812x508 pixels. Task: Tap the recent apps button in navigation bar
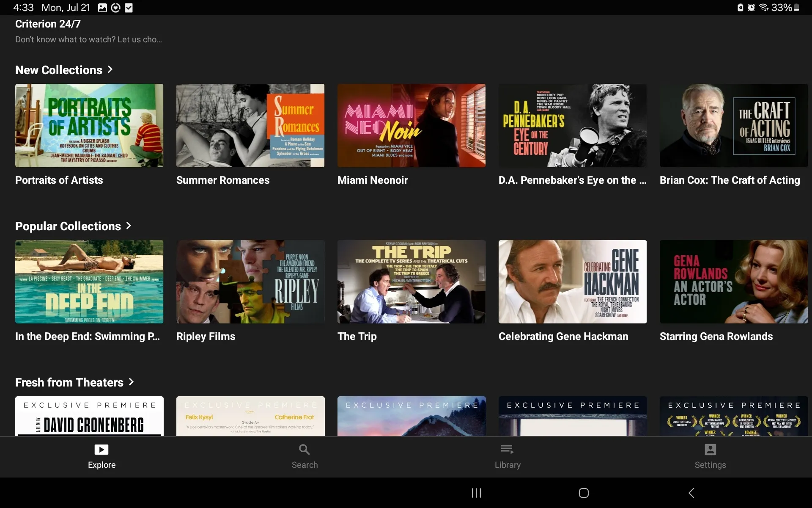pos(475,492)
